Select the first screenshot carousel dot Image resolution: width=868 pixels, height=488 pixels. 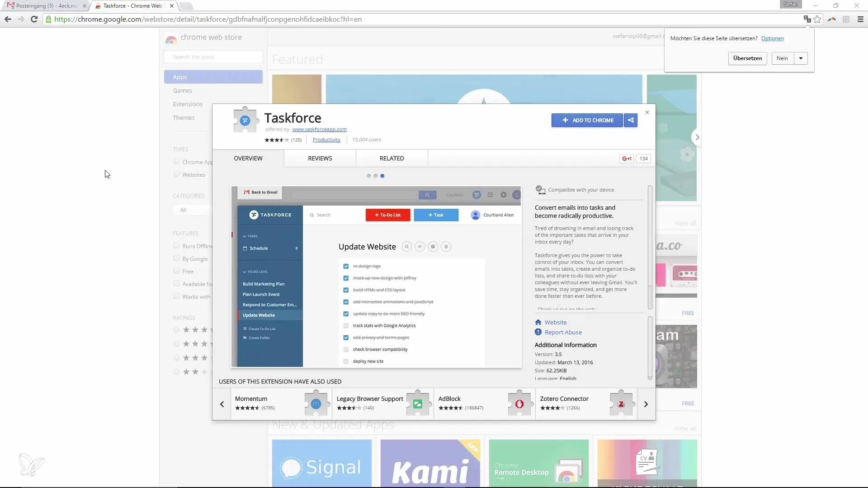pos(368,176)
